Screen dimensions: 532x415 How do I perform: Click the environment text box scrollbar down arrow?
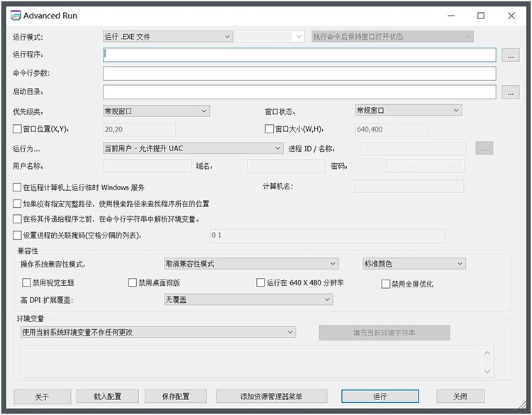[x=487, y=371]
